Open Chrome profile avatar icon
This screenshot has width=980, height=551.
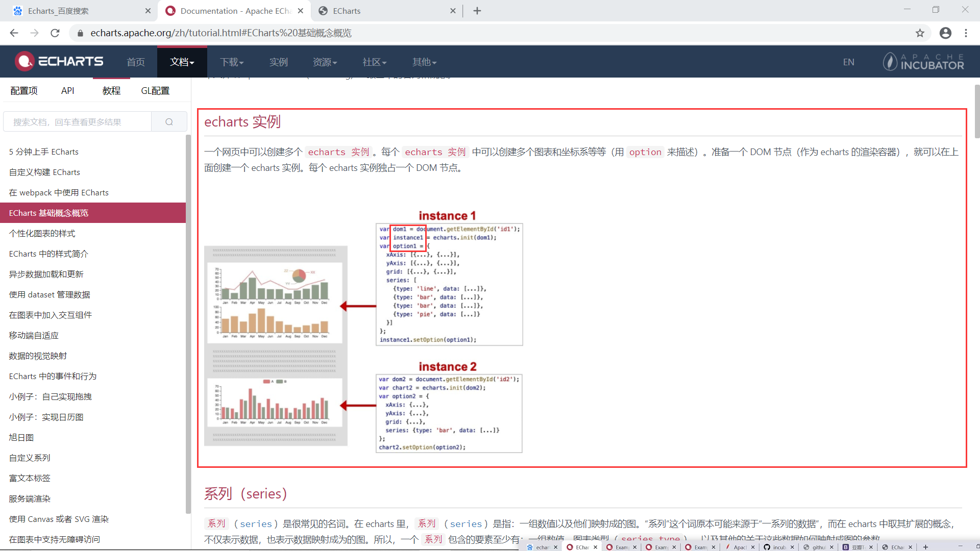[945, 33]
